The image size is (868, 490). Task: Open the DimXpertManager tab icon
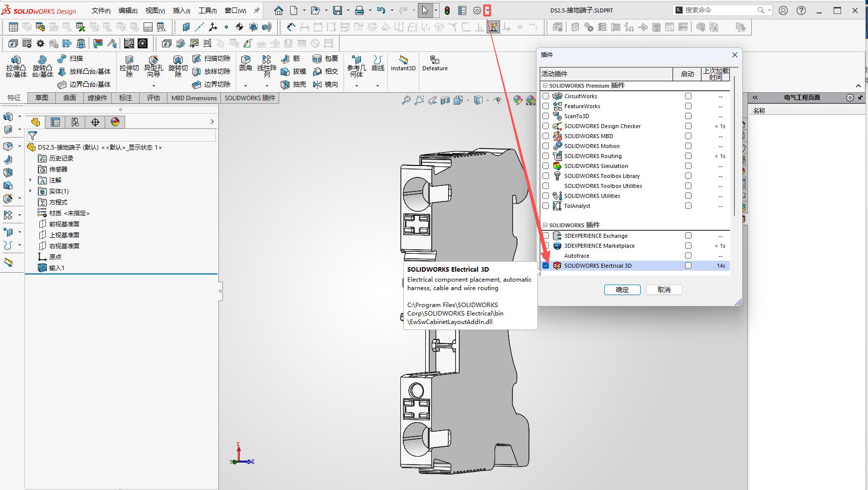(95, 122)
